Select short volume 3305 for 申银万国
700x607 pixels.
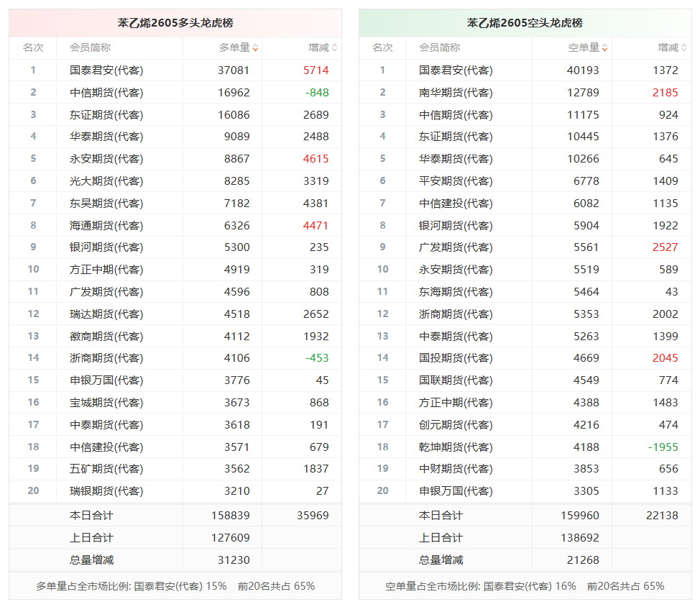coord(586,491)
